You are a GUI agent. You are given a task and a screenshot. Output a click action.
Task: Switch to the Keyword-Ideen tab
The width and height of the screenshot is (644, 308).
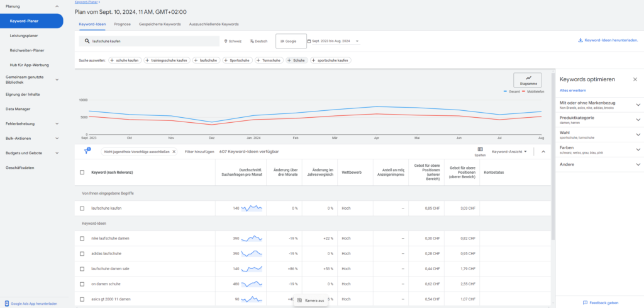(x=92, y=25)
